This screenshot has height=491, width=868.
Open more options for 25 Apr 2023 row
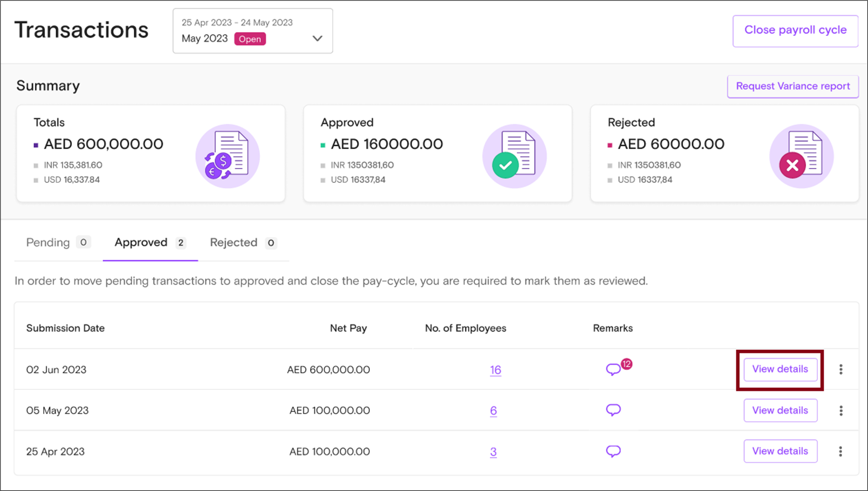point(841,451)
